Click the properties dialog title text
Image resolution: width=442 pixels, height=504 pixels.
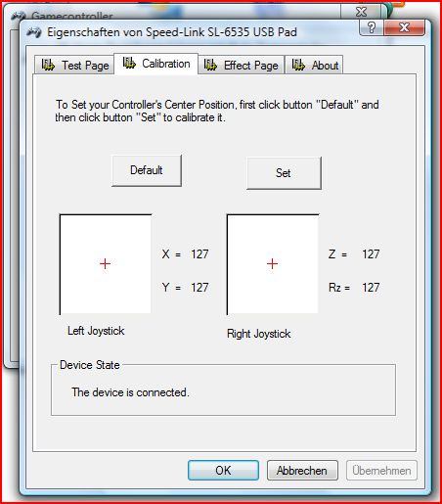click(172, 32)
